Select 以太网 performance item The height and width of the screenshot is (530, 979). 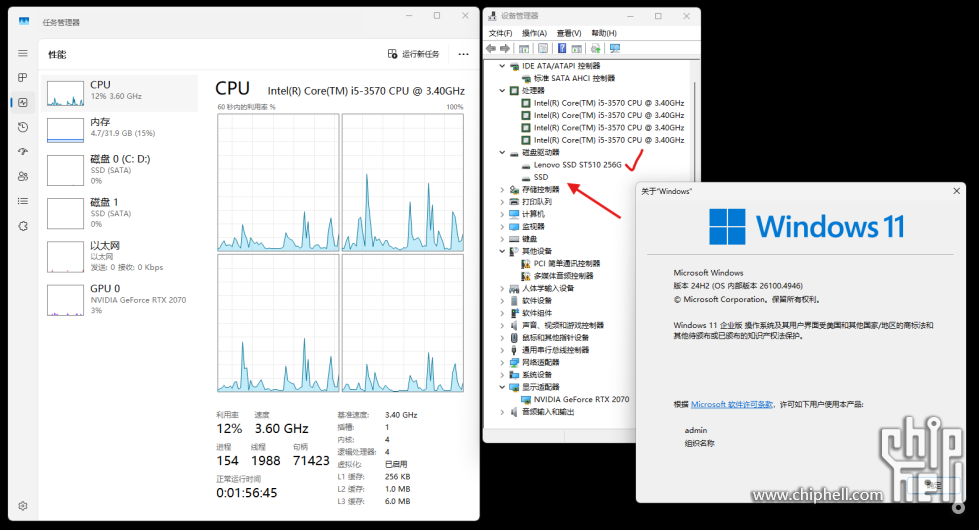(119, 256)
